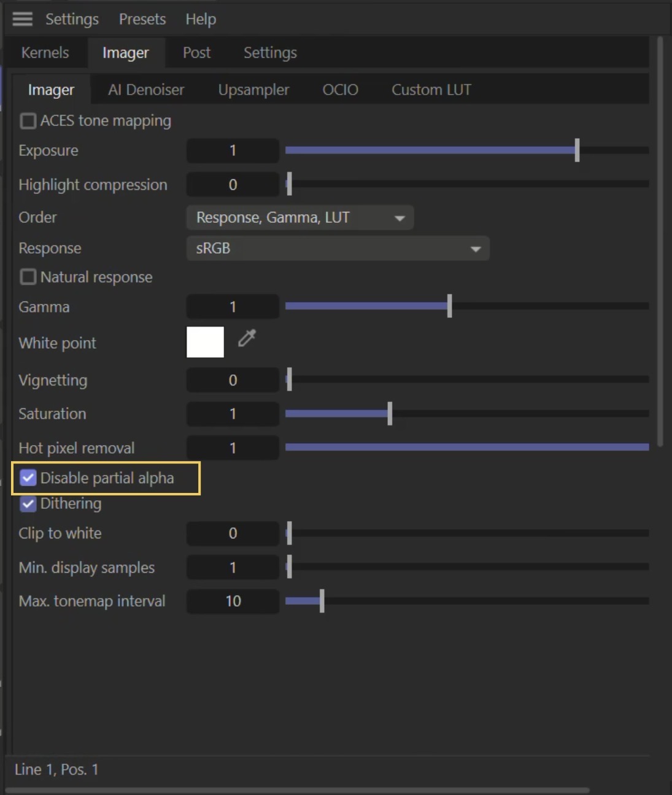The width and height of the screenshot is (672, 795).
Task: Switch to the Post tab
Action: coord(196,53)
